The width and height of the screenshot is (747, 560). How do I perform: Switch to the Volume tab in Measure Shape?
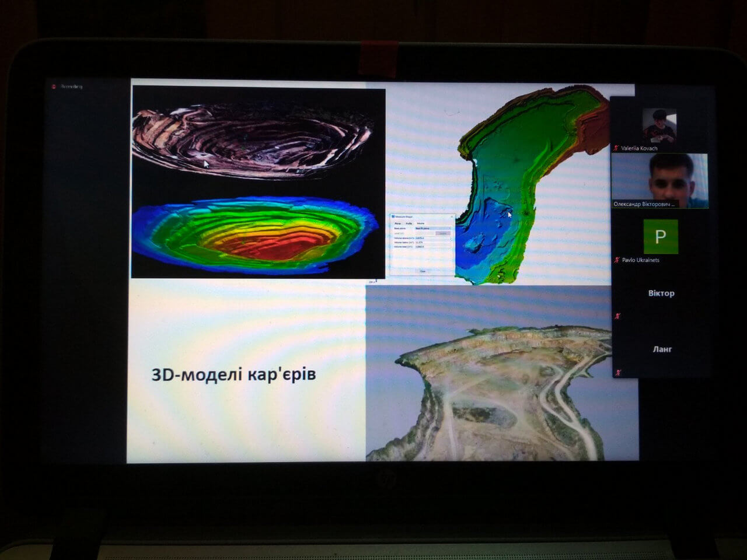(420, 223)
